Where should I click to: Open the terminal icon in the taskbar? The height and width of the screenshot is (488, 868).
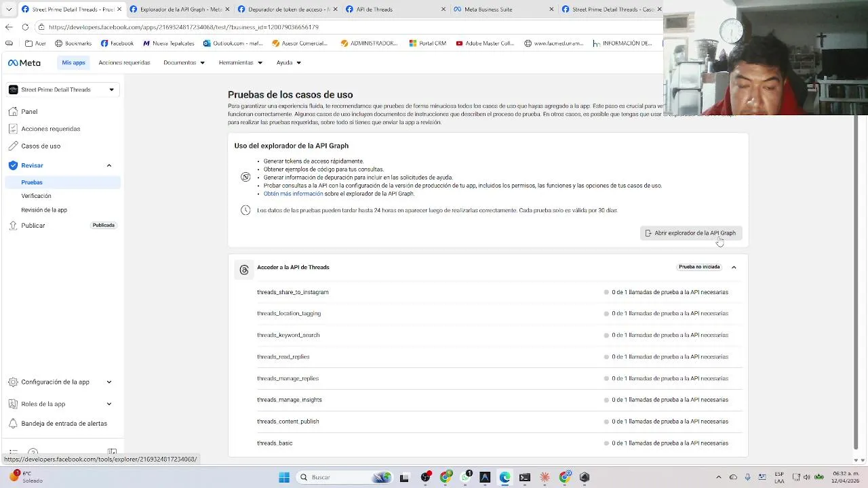(x=525, y=477)
